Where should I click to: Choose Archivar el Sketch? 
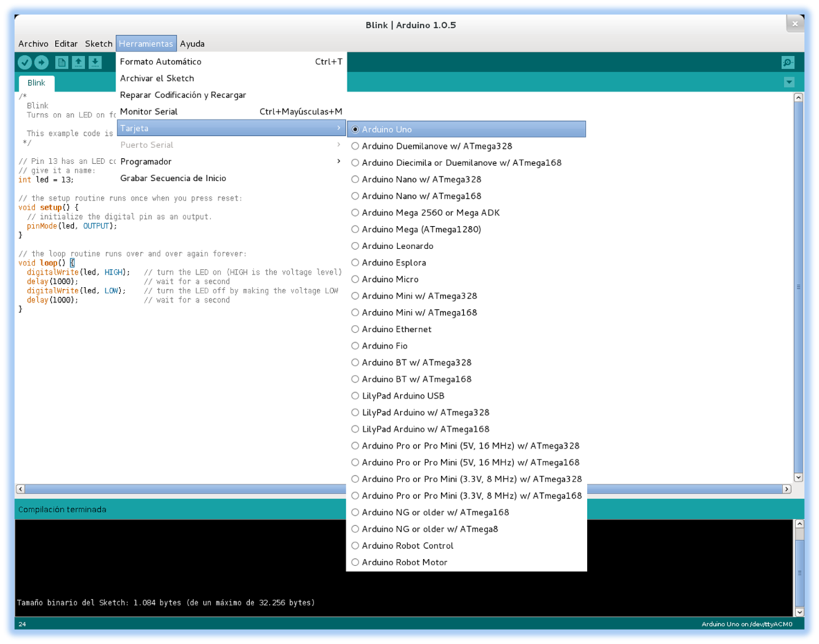(x=231, y=78)
